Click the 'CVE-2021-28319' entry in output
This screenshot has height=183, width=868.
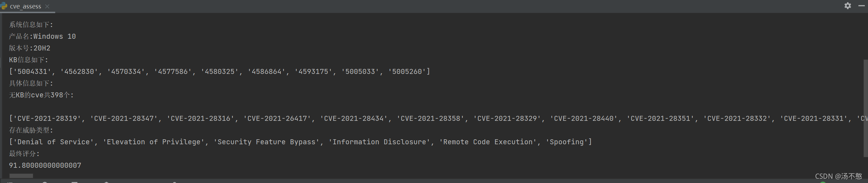coord(47,119)
